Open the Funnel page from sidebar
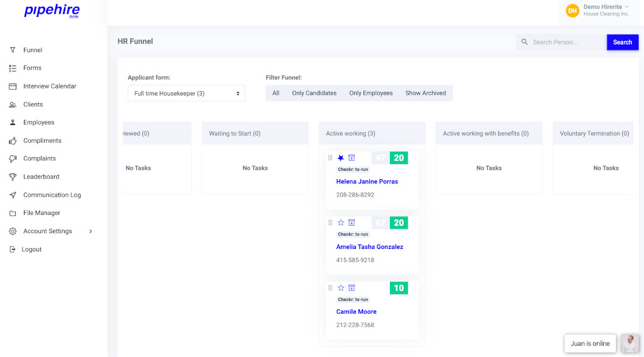Screen dimensions: 644x357 click(33, 50)
